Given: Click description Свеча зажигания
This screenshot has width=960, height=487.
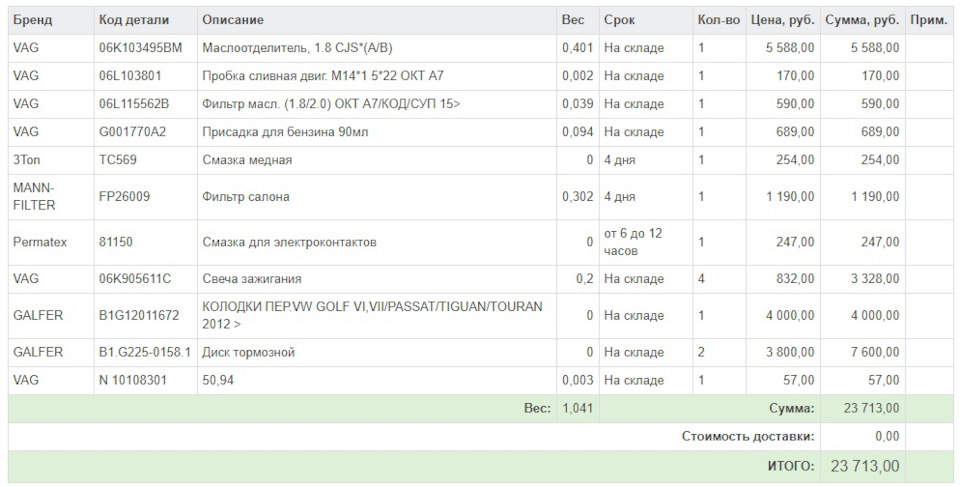Looking at the screenshot, I should pyautogui.click(x=252, y=279).
